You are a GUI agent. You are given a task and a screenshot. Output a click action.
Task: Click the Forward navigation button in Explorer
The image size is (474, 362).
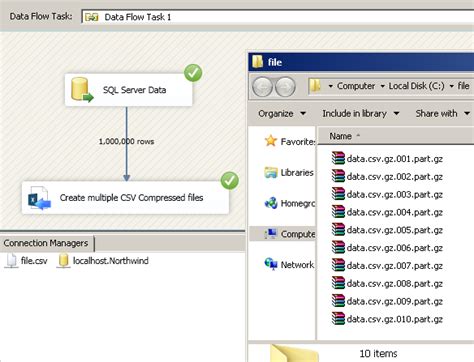click(285, 87)
